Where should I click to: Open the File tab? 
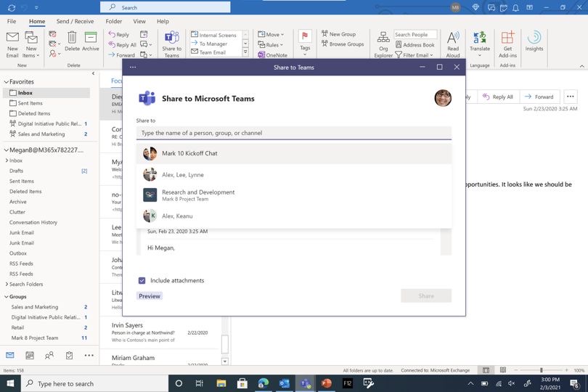[x=12, y=21]
